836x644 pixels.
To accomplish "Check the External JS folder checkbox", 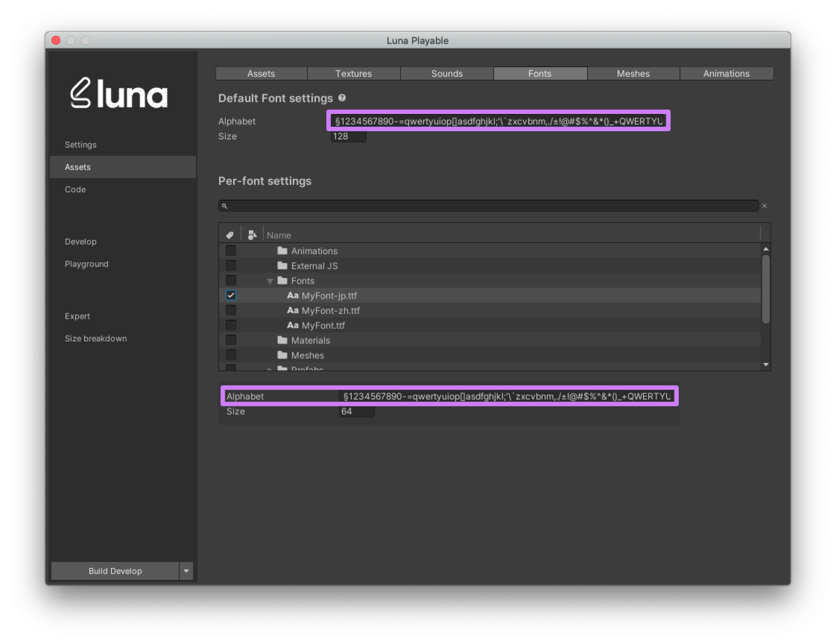I will (x=231, y=265).
